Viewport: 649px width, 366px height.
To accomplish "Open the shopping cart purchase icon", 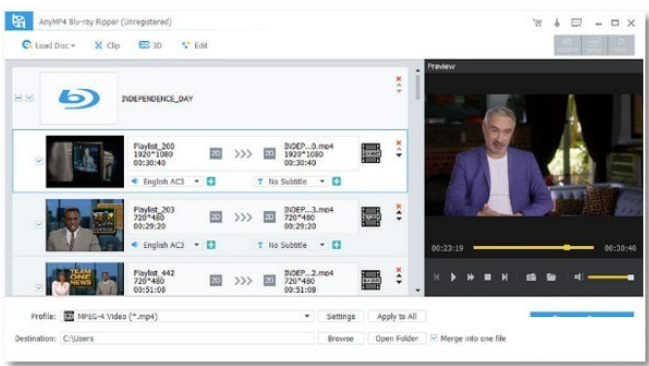I will (x=537, y=23).
